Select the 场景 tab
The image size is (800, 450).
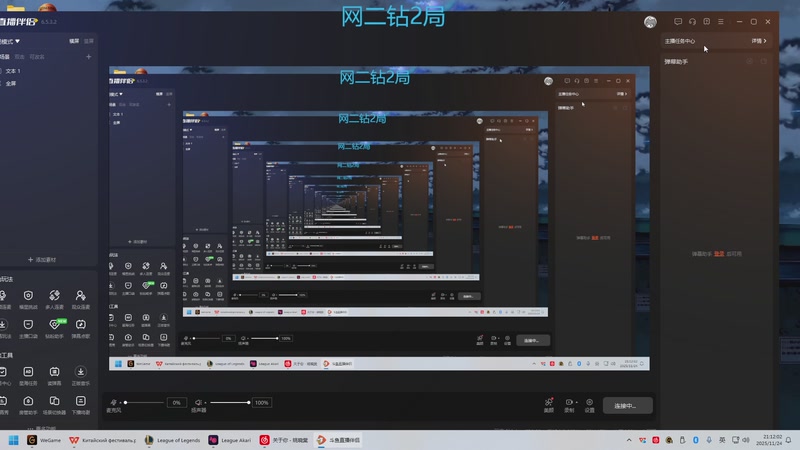(x=5, y=57)
